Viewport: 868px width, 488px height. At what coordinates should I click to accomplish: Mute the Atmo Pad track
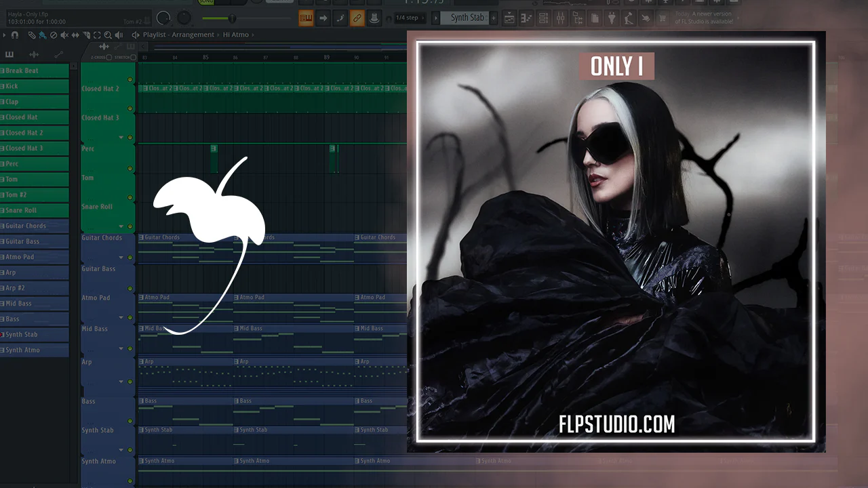coord(130,317)
